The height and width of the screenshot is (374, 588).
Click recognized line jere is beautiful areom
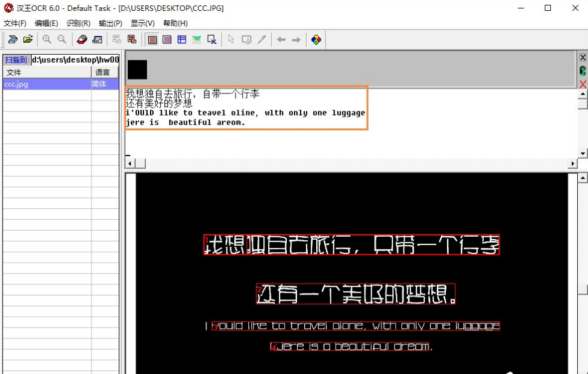pos(185,122)
